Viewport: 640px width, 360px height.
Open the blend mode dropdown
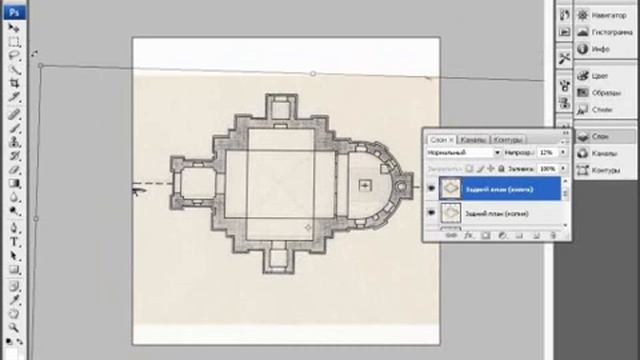(x=497, y=153)
